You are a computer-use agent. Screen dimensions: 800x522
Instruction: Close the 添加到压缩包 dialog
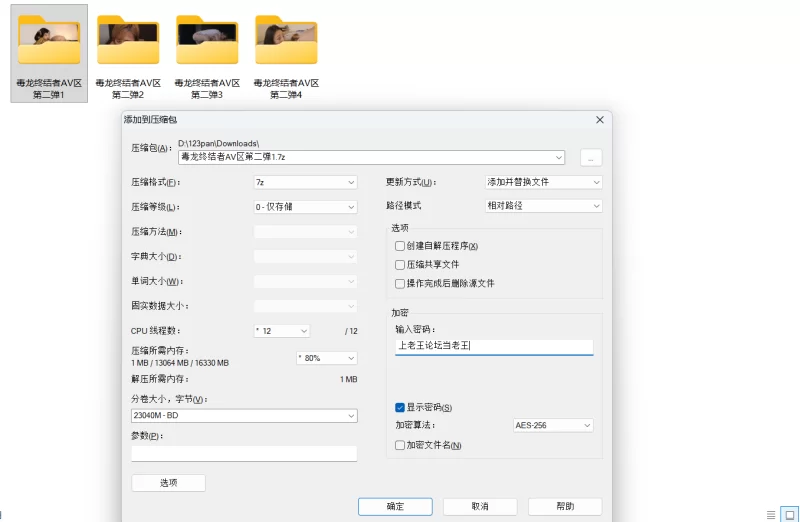pos(600,119)
